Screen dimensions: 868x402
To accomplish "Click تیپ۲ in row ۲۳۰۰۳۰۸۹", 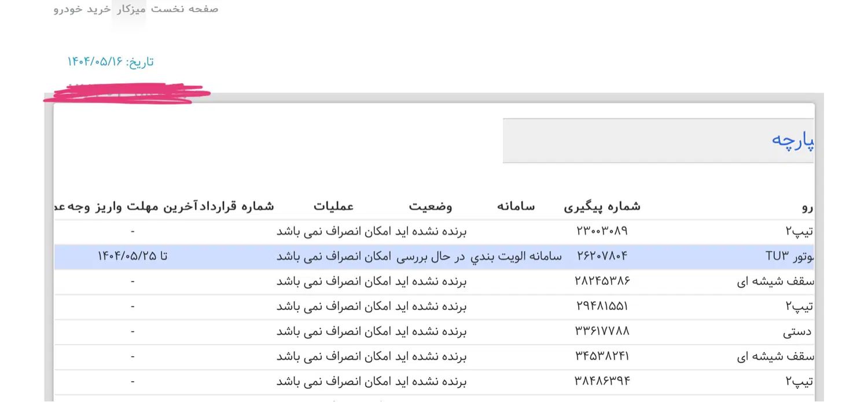I will point(799,231).
